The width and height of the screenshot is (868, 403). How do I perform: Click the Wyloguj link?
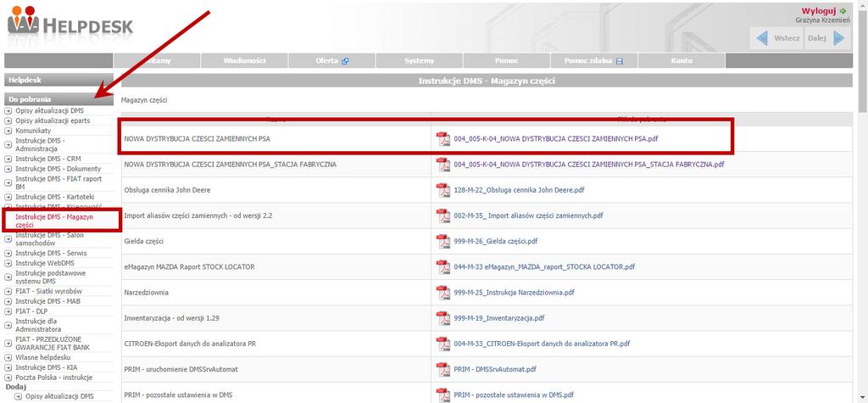[820, 10]
